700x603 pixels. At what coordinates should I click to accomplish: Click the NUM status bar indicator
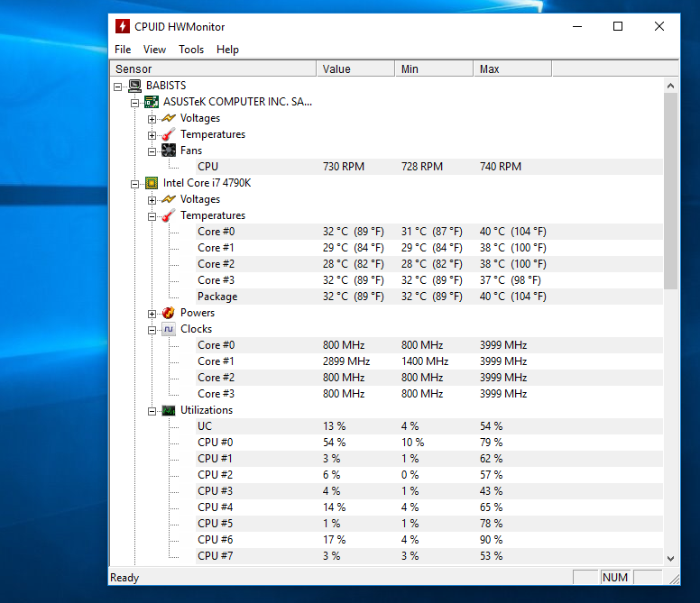[x=615, y=577]
